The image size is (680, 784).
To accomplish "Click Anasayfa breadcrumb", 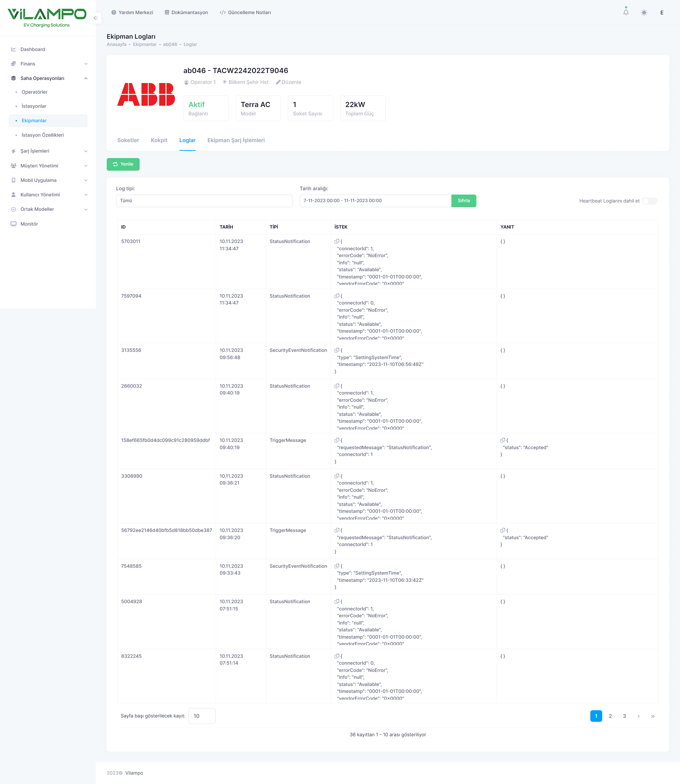I will click(x=116, y=44).
